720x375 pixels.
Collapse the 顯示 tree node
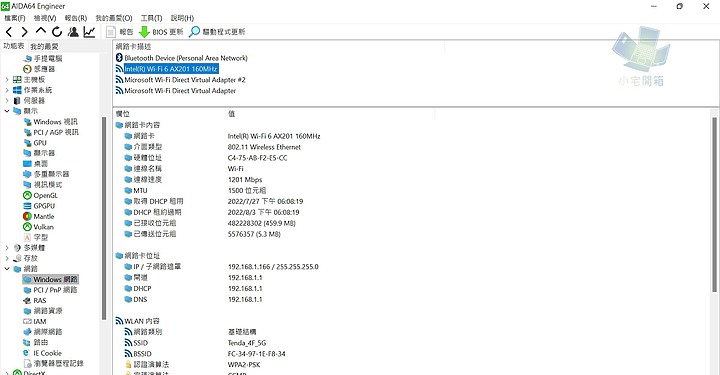coord(7,111)
